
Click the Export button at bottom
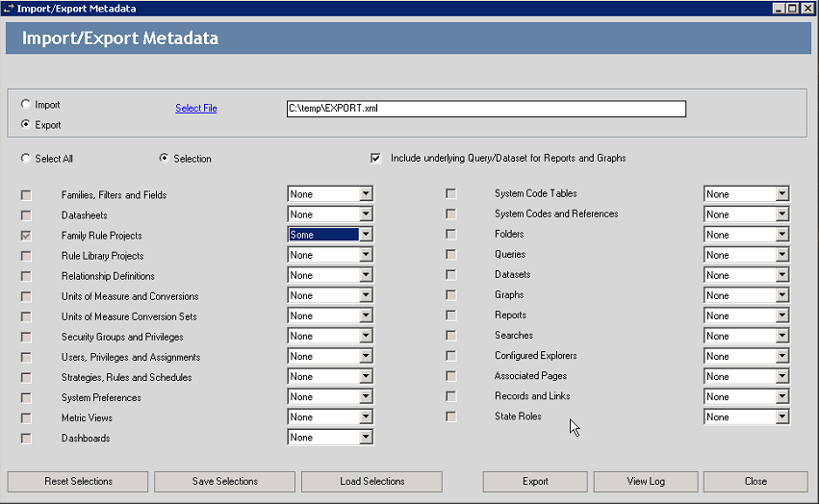click(x=535, y=482)
